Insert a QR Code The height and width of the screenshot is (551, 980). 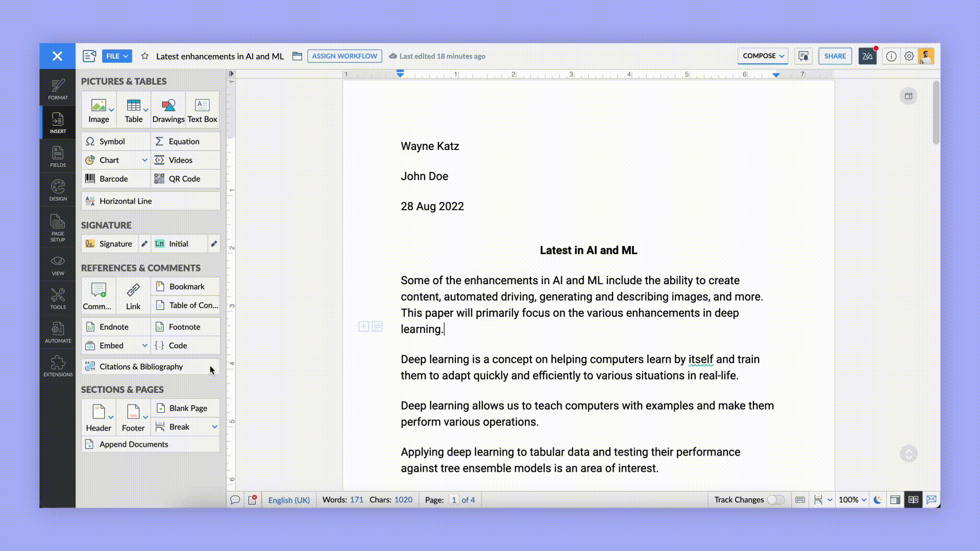click(x=184, y=179)
